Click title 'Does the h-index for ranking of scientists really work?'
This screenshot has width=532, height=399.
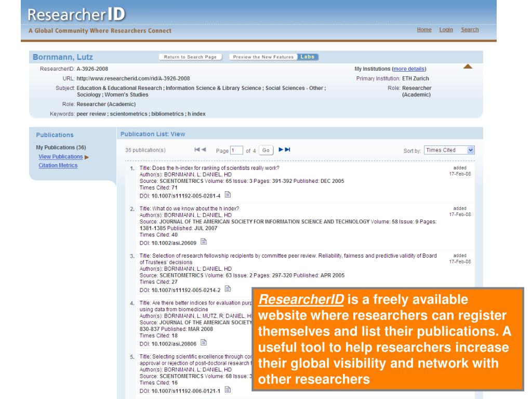click(x=216, y=168)
